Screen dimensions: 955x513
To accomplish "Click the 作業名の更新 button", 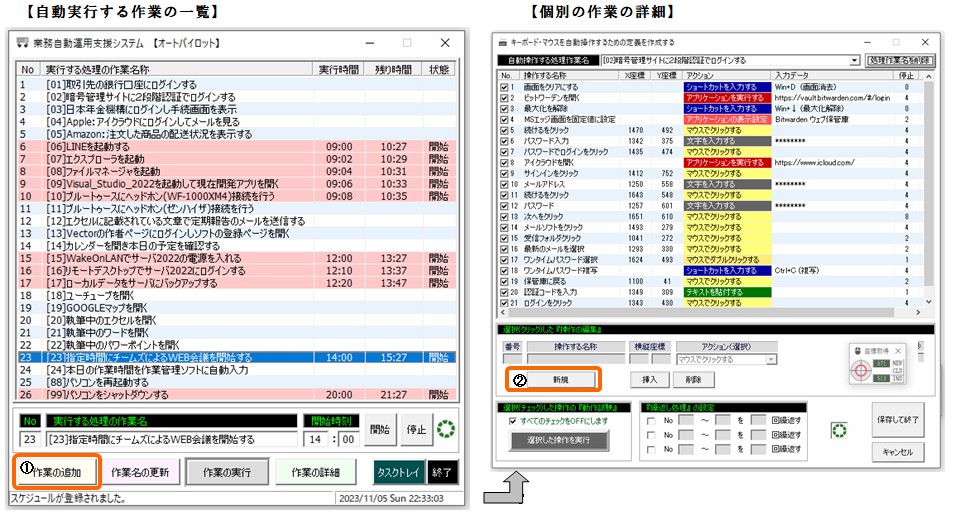I will 140,472.
